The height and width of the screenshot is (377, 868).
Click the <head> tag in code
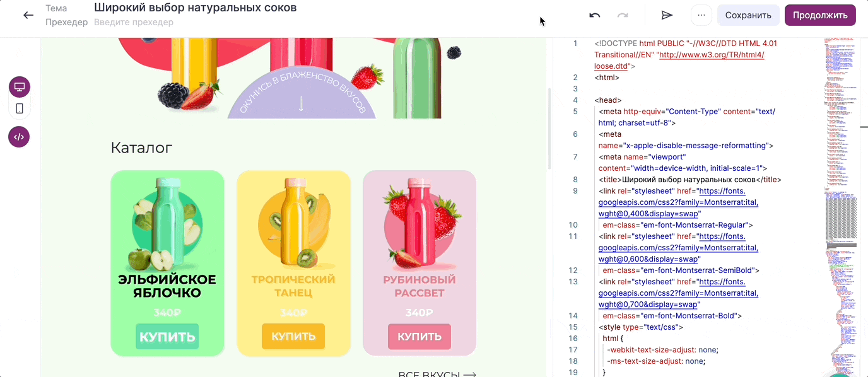coord(608,100)
